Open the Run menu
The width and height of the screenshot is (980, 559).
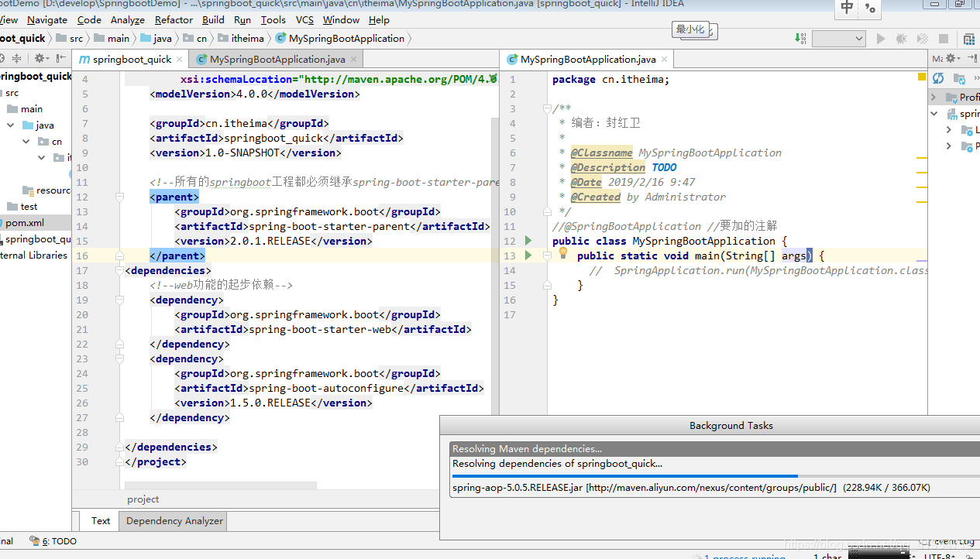pyautogui.click(x=242, y=20)
